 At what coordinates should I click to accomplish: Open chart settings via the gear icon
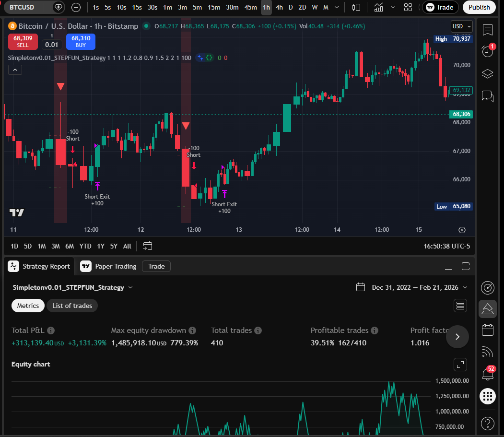pyautogui.click(x=461, y=230)
